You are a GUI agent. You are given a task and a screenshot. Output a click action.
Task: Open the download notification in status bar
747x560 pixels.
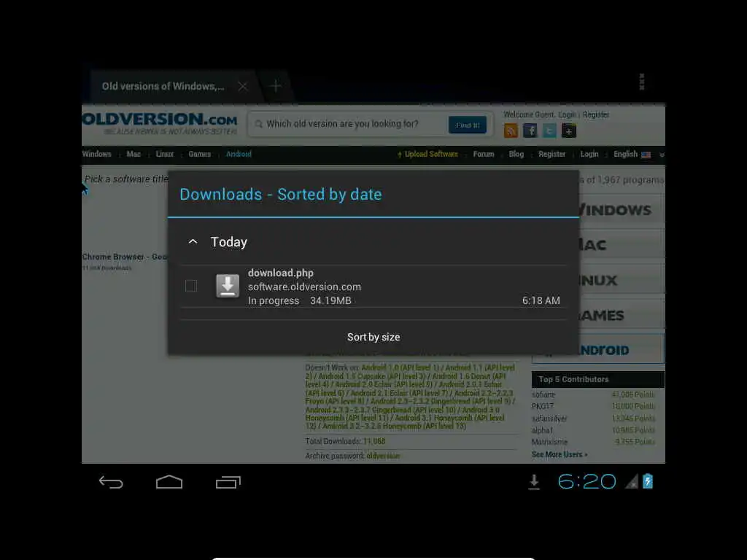[534, 482]
